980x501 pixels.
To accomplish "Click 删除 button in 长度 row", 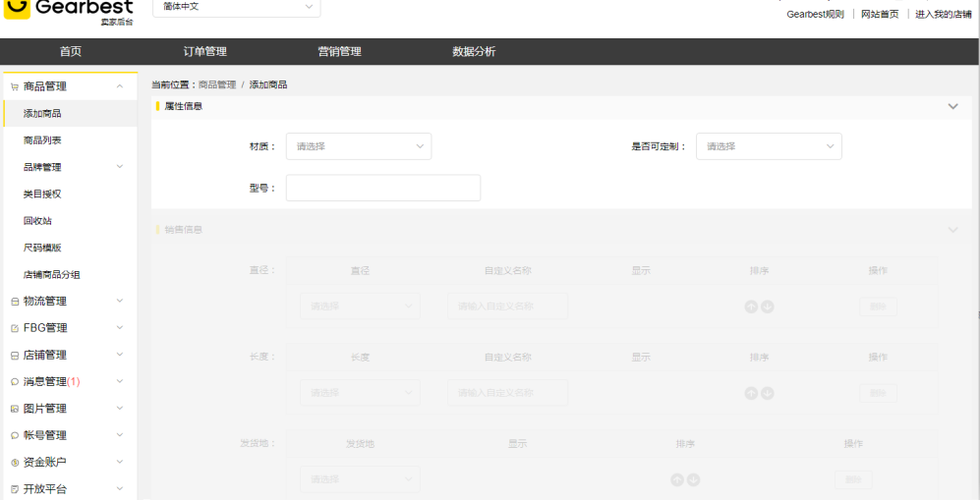I will (x=878, y=393).
